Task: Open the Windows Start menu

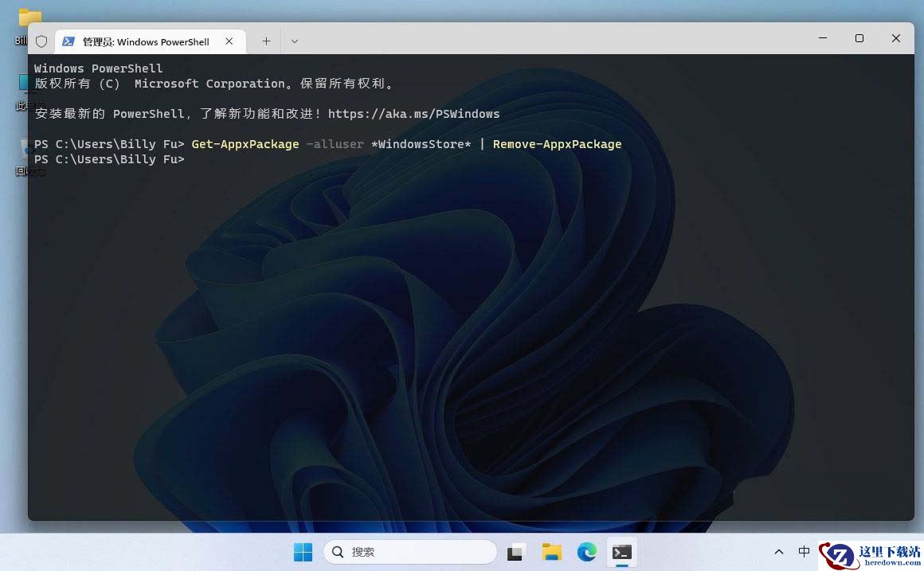Action: [303, 552]
